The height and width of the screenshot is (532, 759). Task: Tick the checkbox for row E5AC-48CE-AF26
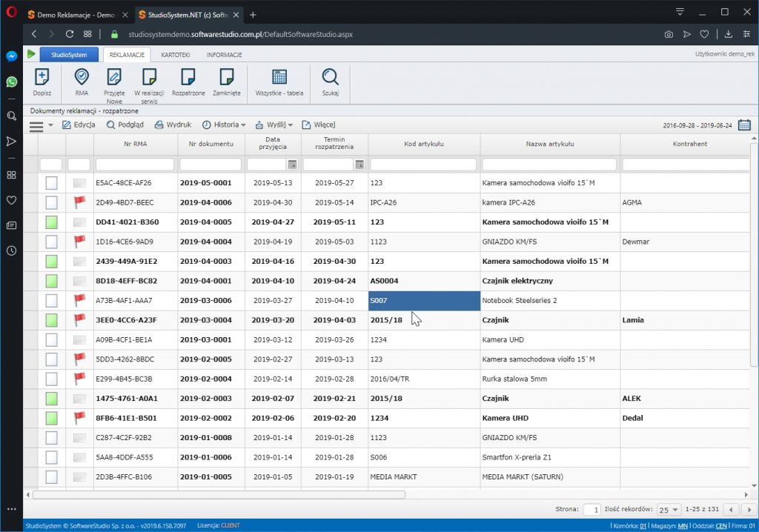coord(51,183)
